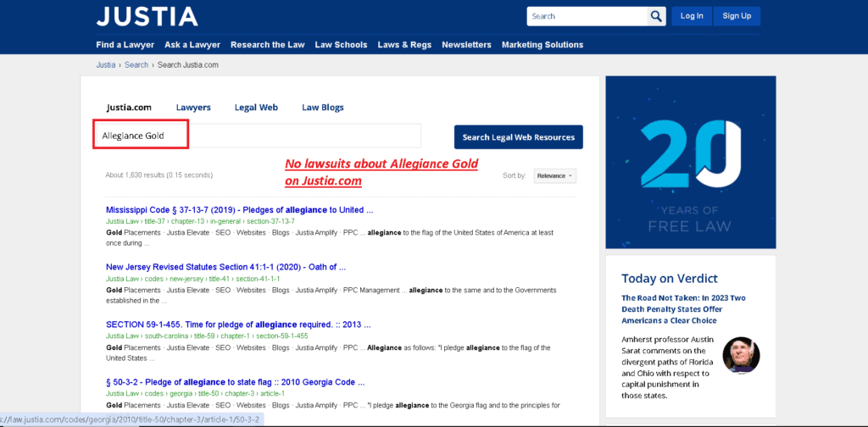Click the Log In button
This screenshot has height=427, width=868.
(692, 16)
